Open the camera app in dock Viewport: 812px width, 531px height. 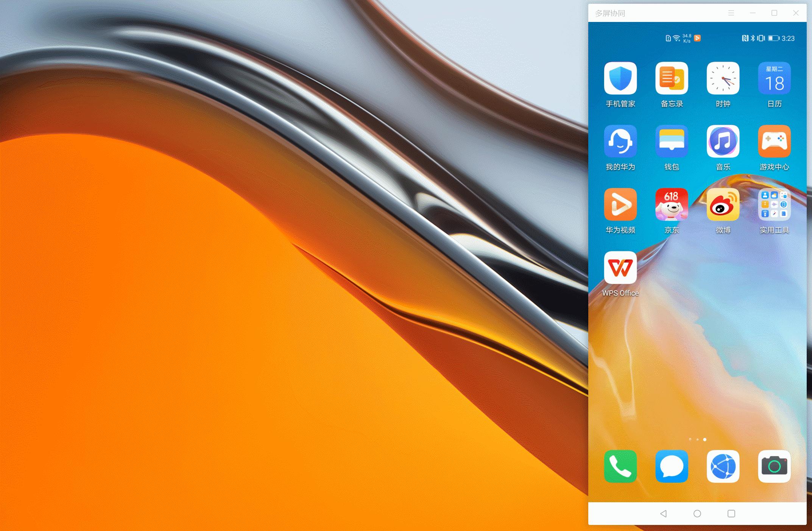(x=774, y=466)
